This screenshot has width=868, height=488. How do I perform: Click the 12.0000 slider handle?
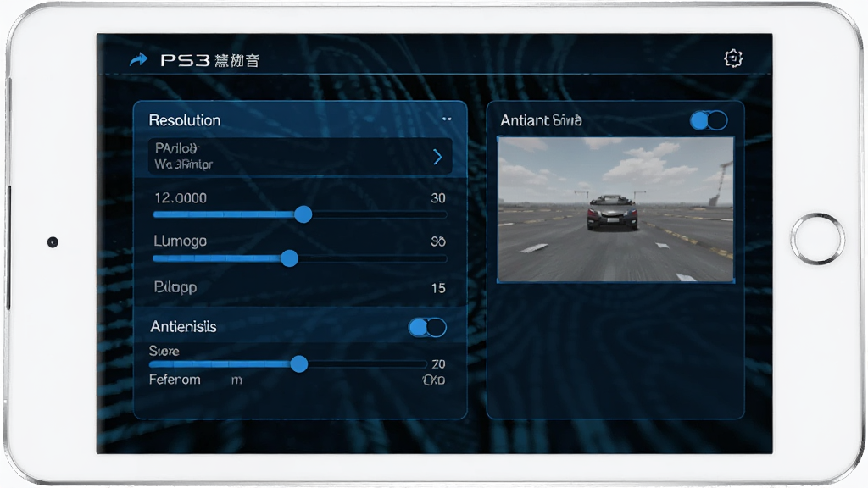[303, 214]
